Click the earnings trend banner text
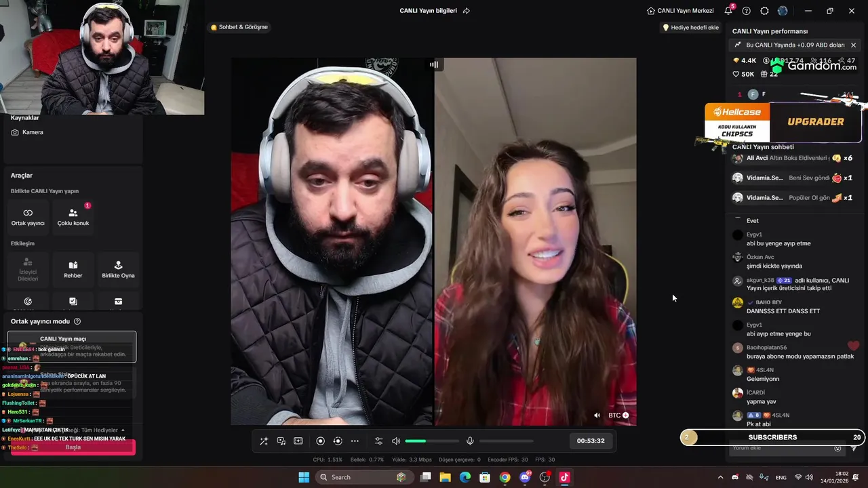868x488 pixels. click(795, 45)
